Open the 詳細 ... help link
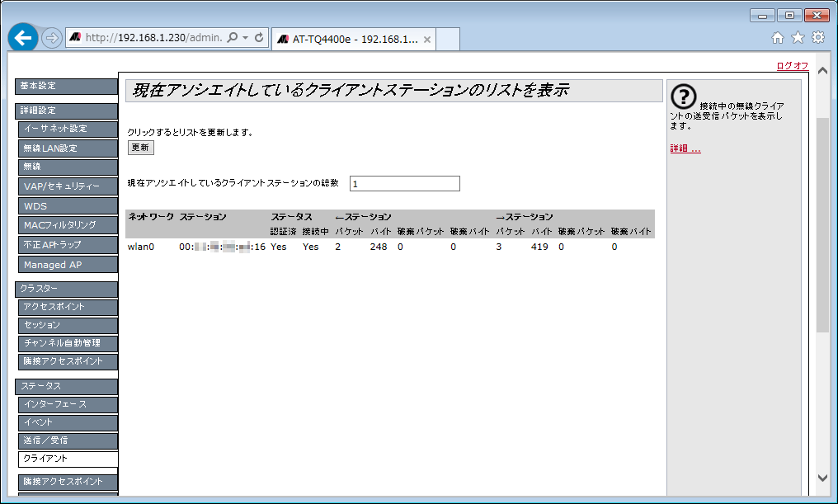Viewport: 838px width, 504px height. pyautogui.click(x=685, y=149)
